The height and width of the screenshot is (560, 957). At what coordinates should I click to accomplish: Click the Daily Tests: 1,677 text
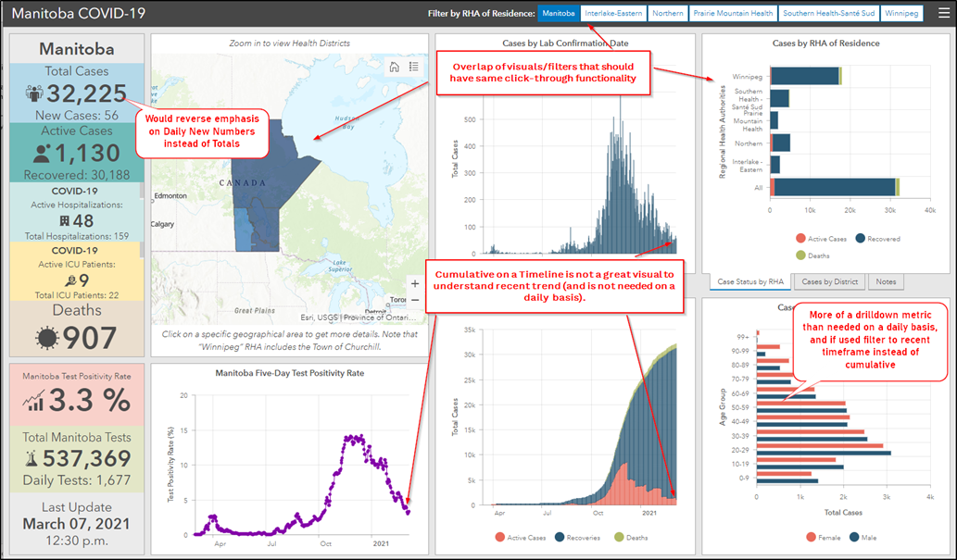[77, 480]
